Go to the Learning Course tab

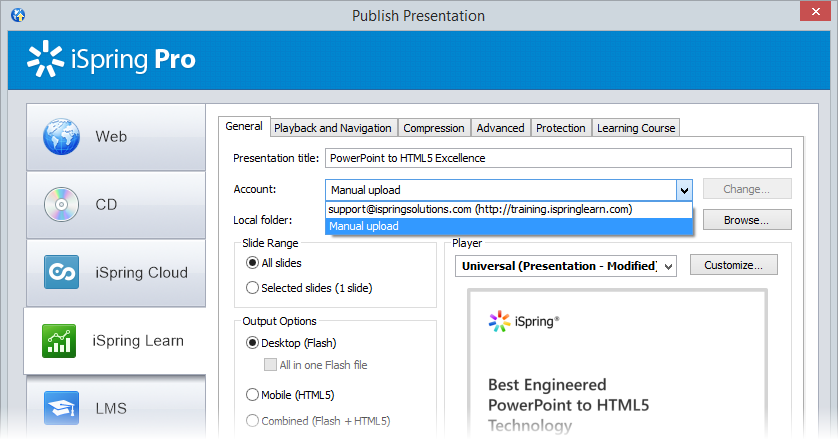[636, 128]
